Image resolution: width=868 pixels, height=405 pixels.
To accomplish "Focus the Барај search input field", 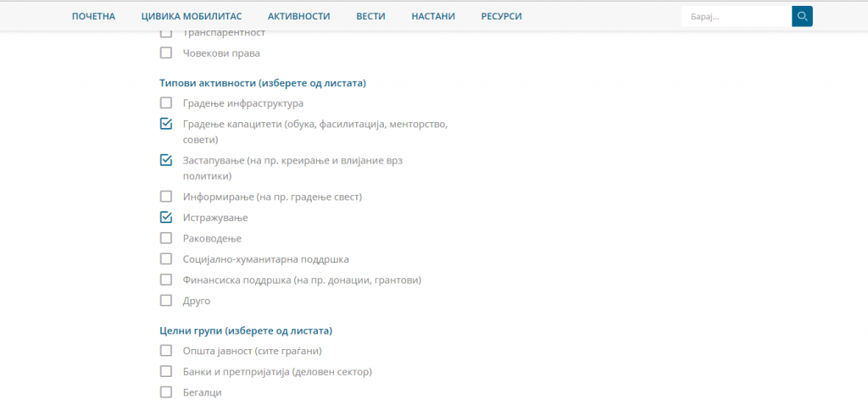I will point(737,17).
